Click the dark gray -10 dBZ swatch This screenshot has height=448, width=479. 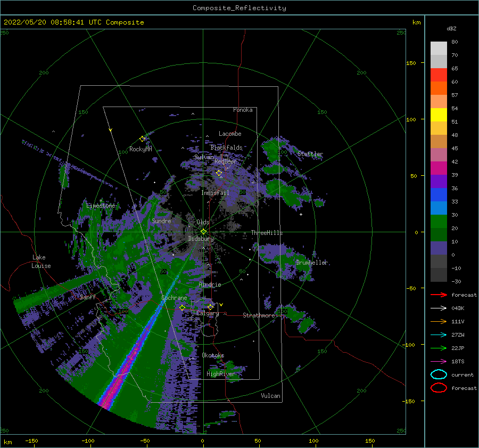(x=439, y=275)
